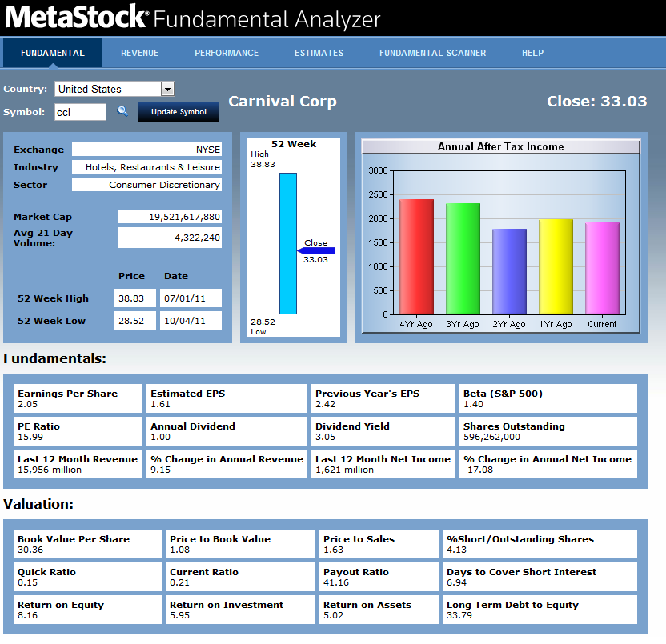Screen dimensions: 666x644
Task: Open the Revenue tab
Action: 140,53
